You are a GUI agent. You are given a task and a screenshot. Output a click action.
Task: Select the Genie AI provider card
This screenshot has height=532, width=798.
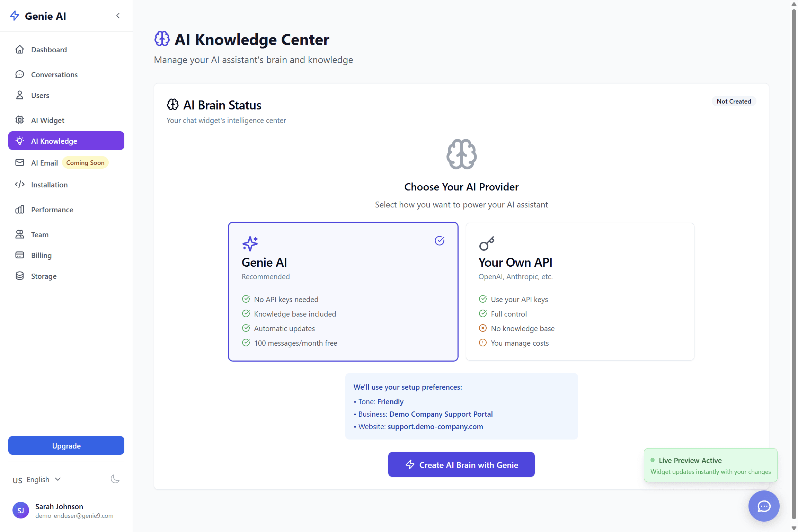click(343, 292)
